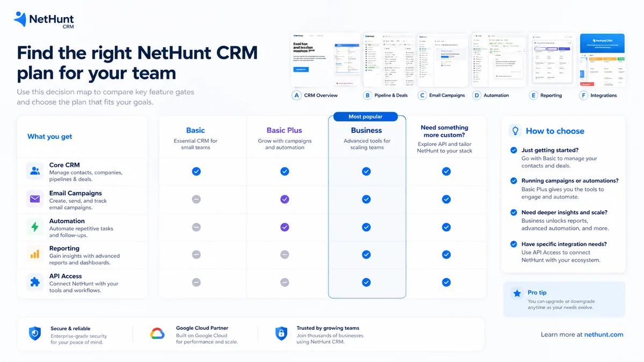
Task: Click the circled F badge for Integrations
Action: [583, 95]
